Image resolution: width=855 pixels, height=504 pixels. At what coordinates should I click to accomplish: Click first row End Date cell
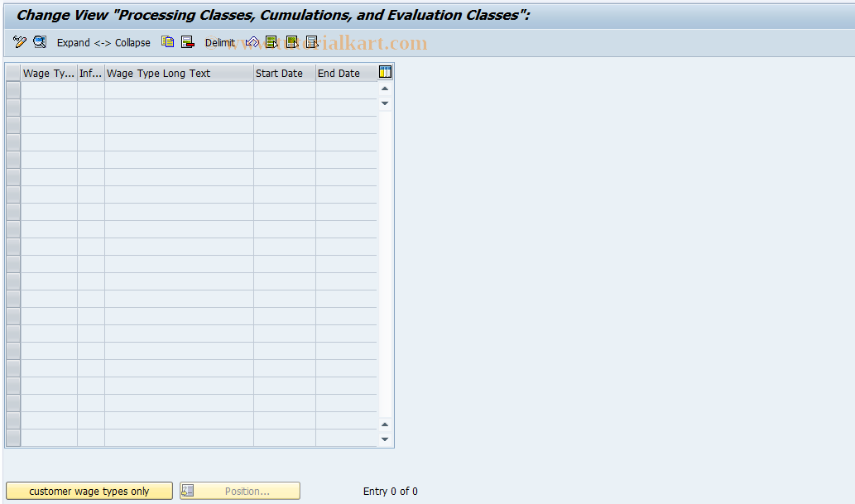point(346,90)
